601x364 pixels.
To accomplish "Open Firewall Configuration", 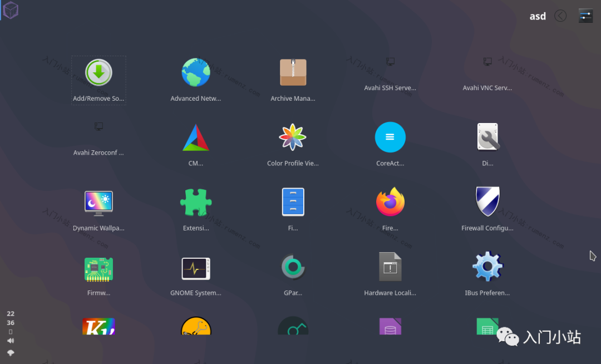I will 487,202.
